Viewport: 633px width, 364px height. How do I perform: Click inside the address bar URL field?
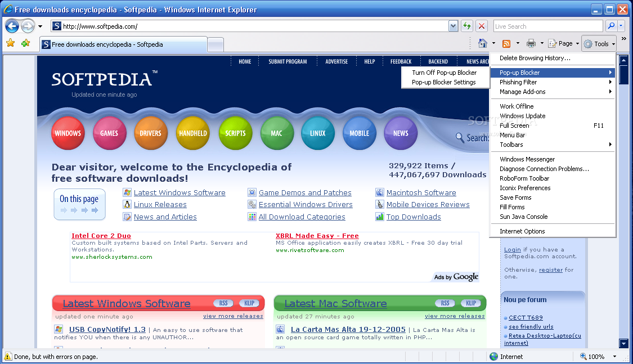pyautogui.click(x=250, y=26)
